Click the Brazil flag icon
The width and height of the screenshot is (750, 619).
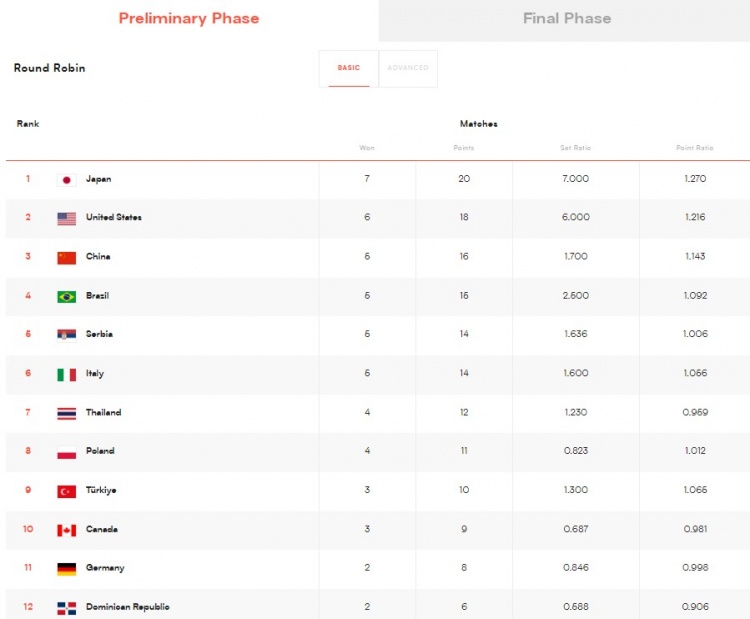[66, 297]
